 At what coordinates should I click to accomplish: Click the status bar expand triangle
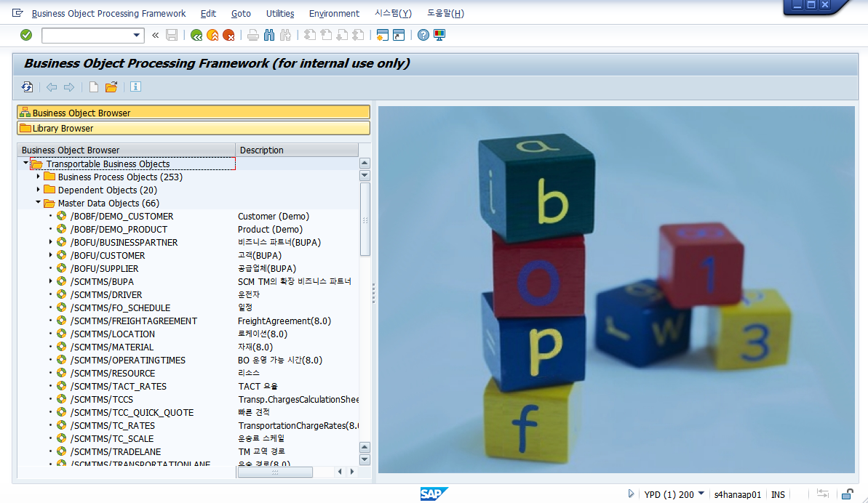pos(631,494)
